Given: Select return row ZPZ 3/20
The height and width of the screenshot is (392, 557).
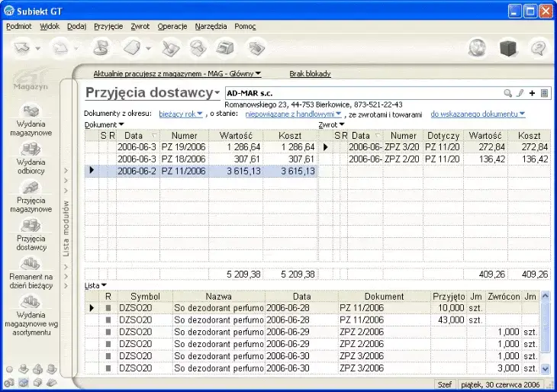Looking at the screenshot, I should pyautogui.click(x=435, y=147).
